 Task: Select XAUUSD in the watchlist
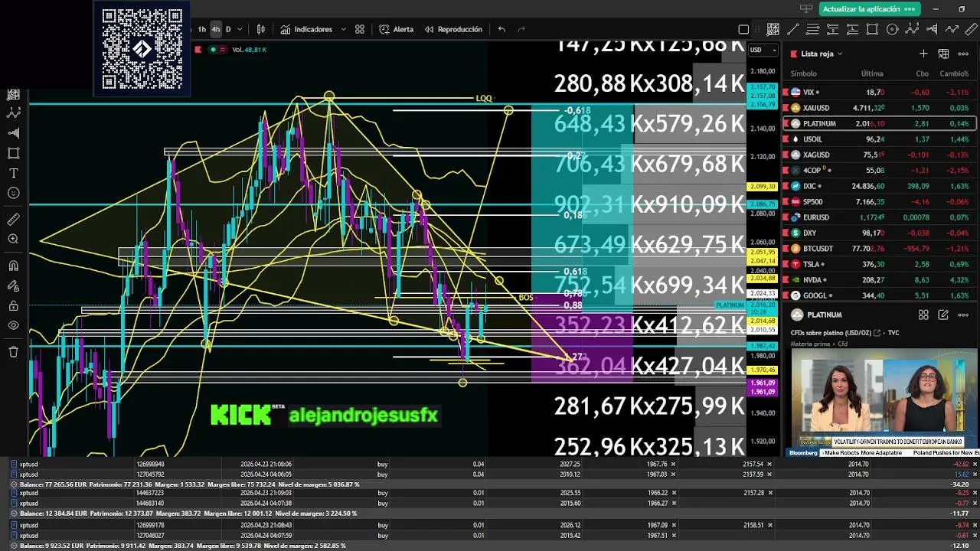879,108
